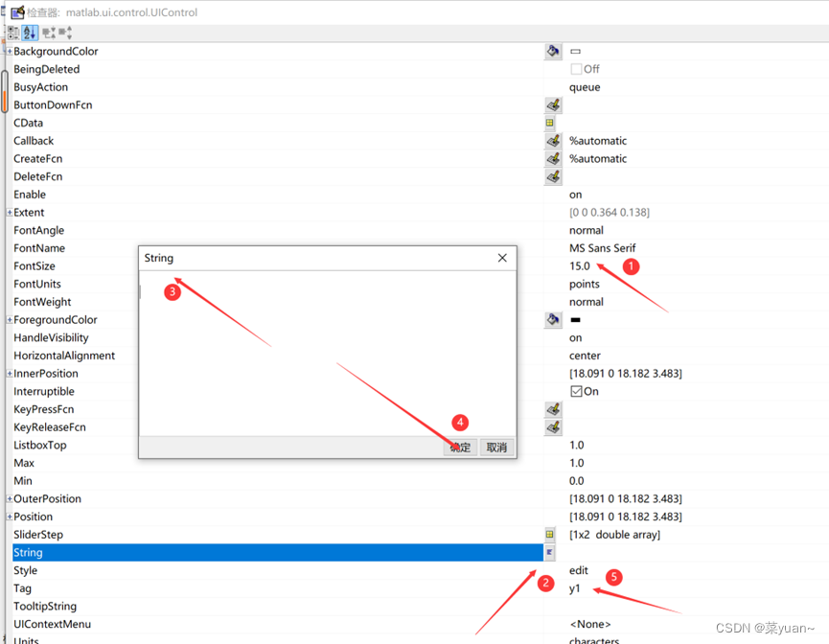This screenshot has width=829, height=644.
Task: Open ButtonDownFcn callback editor icon
Action: pos(553,104)
